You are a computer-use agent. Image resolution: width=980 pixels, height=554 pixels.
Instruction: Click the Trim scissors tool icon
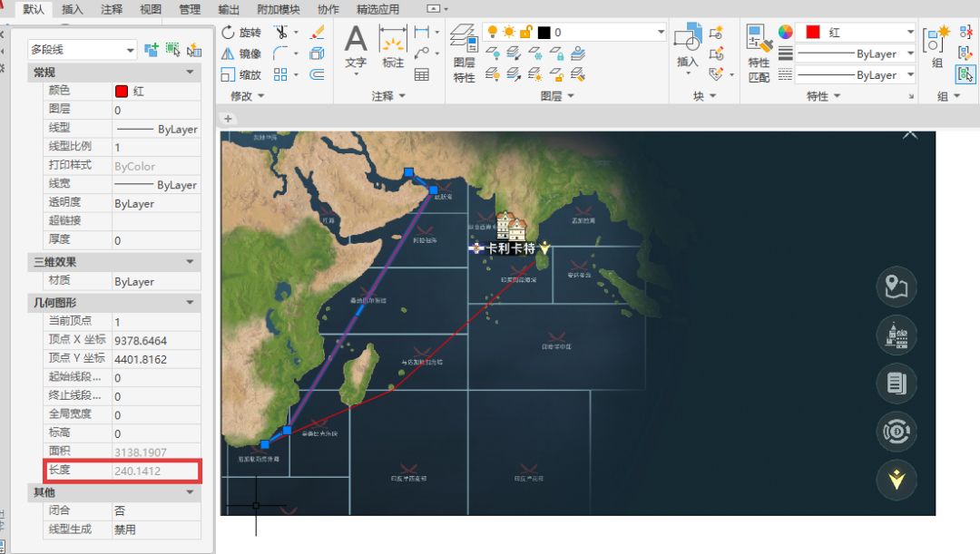pos(281,32)
